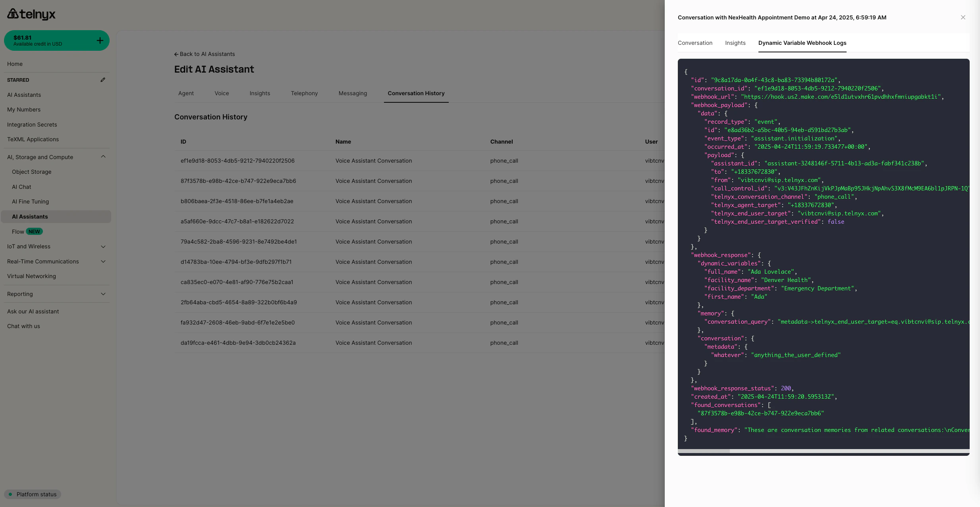The image size is (980, 507).
Task: Open Ask our AI assistant
Action: coord(33,311)
